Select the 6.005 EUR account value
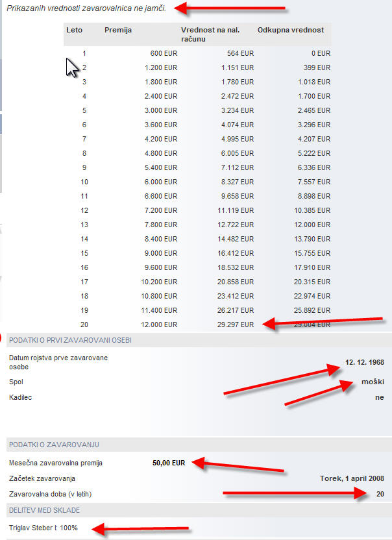Viewport: 392px width, 540px height. point(238,154)
